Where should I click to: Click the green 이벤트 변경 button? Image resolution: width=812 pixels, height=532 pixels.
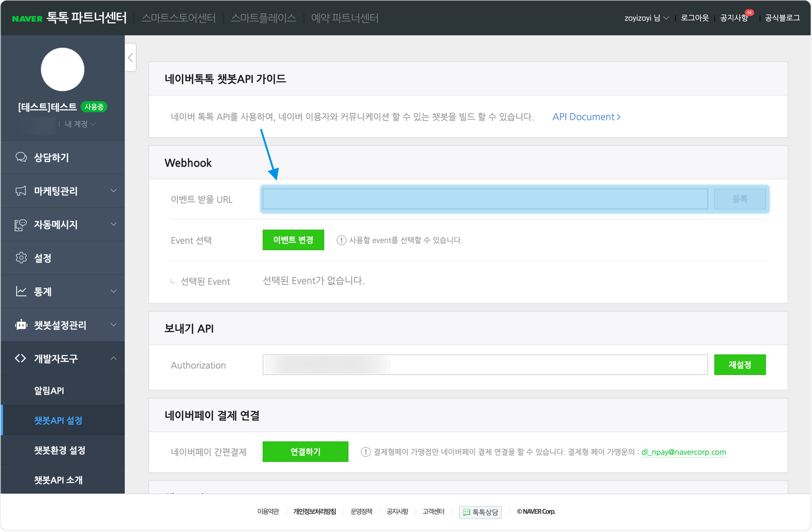(x=293, y=240)
